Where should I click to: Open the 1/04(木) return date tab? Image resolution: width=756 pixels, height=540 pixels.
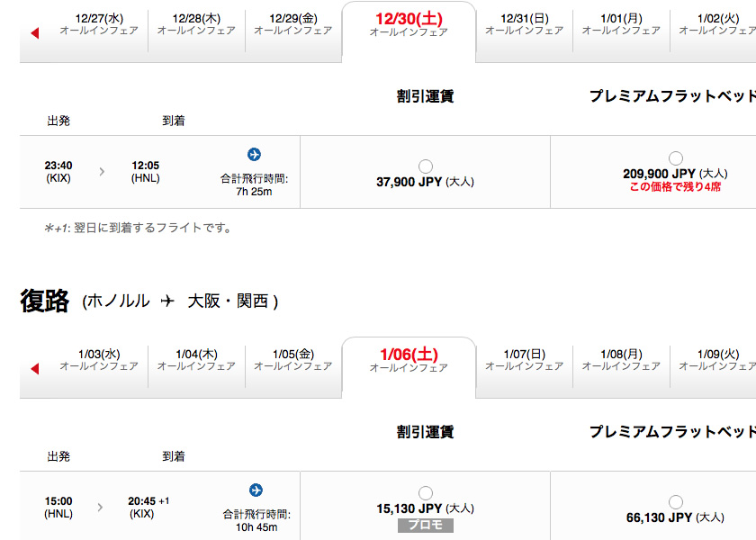point(196,360)
